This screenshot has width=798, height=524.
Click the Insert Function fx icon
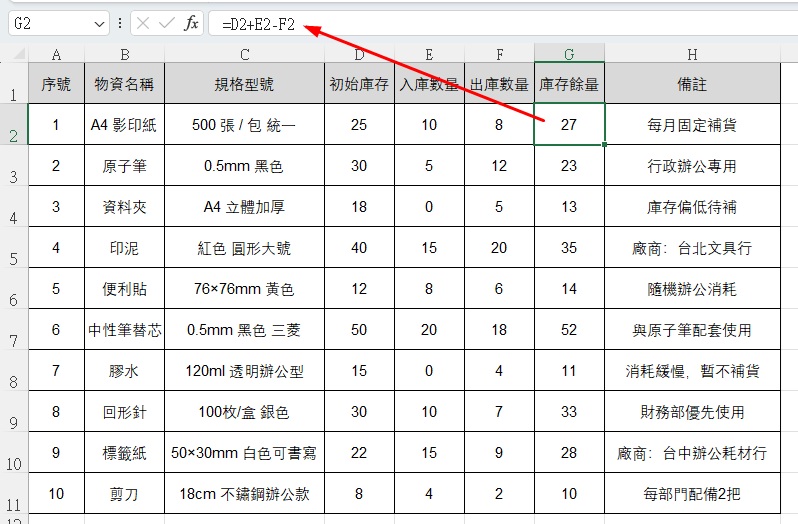pos(191,23)
